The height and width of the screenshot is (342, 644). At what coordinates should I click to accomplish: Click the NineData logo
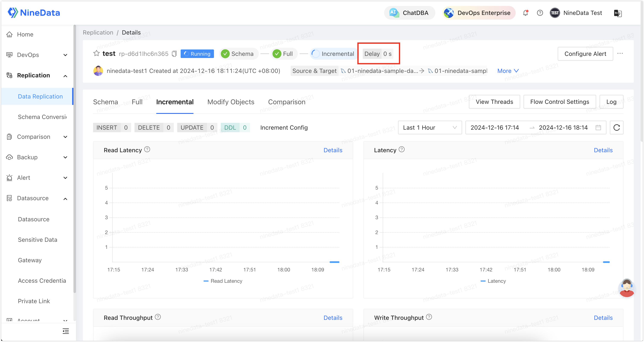34,13
